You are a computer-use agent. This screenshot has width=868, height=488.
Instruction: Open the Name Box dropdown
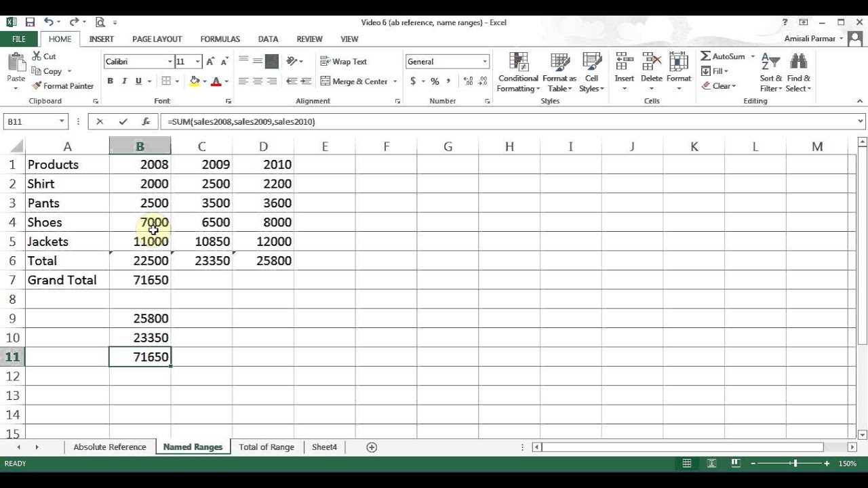62,122
